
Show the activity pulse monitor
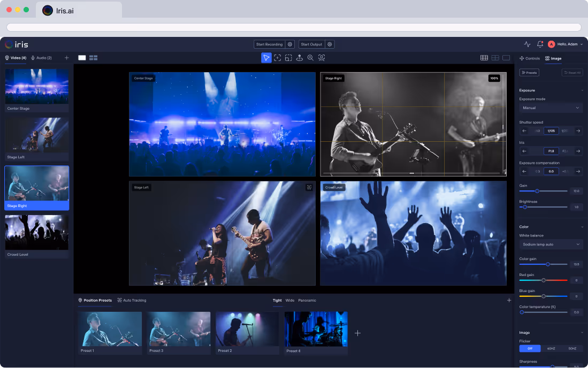coord(527,44)
